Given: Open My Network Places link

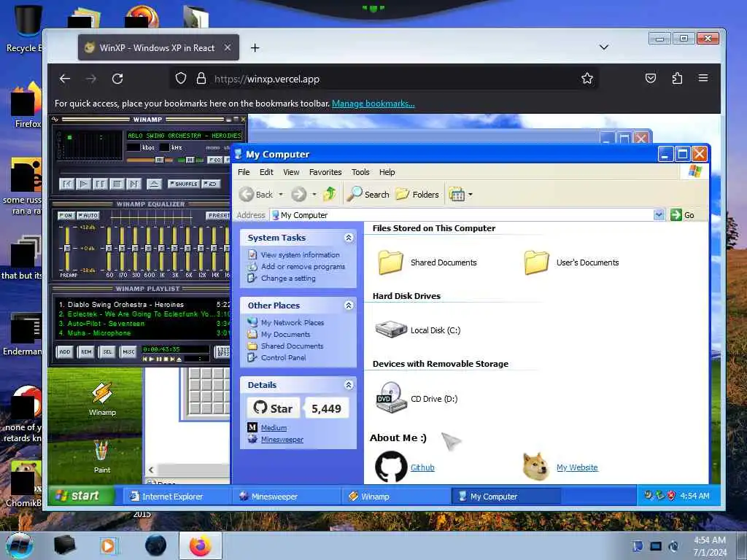Looking at the screenshot, I should coord(292,322).
